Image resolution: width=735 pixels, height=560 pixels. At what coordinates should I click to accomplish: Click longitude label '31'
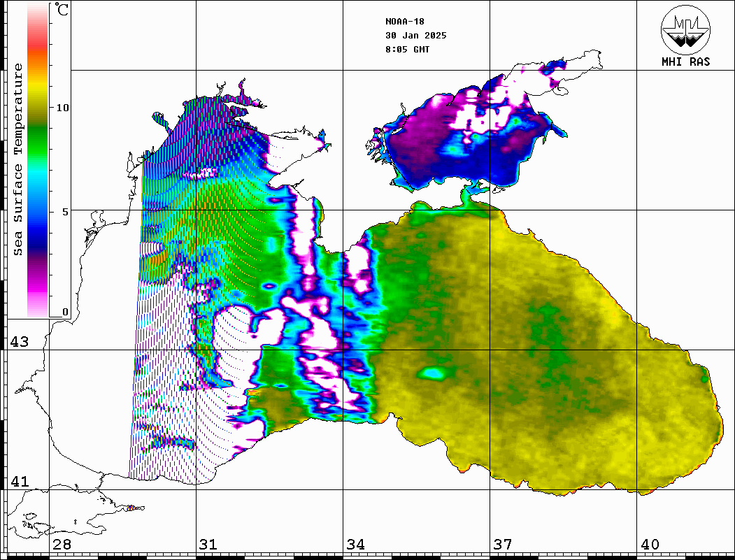click(208, 545)
